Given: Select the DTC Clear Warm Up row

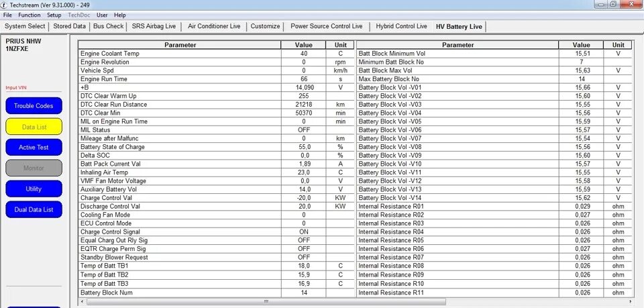Looking at the screenshot, I should coord(217,96).
